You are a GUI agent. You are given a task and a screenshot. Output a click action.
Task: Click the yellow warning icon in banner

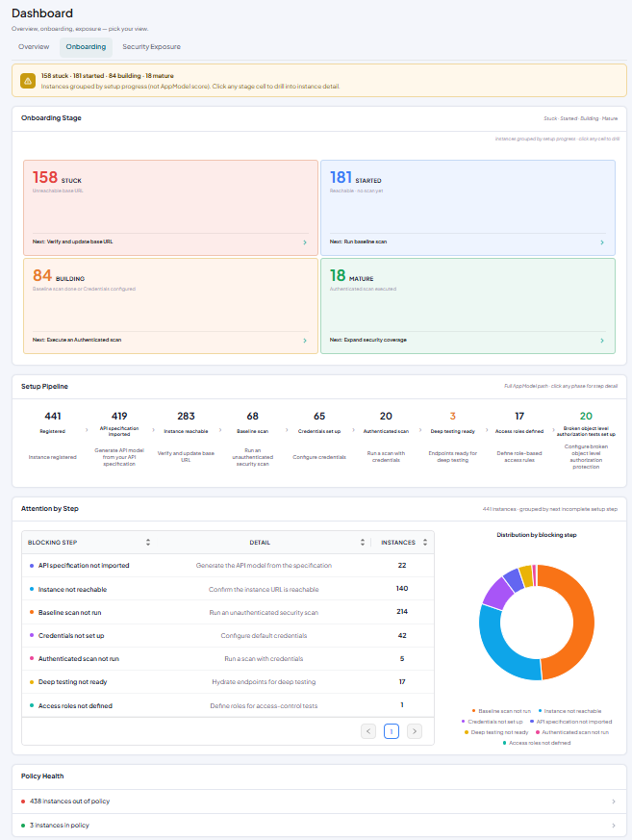point(28,81)
